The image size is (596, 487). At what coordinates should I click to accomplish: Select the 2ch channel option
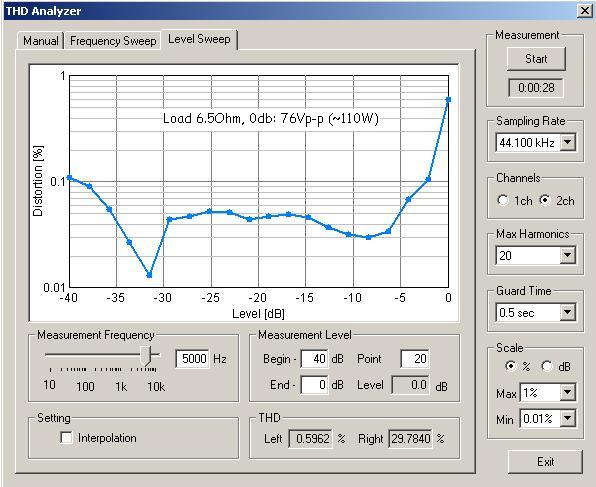(545, 200)
